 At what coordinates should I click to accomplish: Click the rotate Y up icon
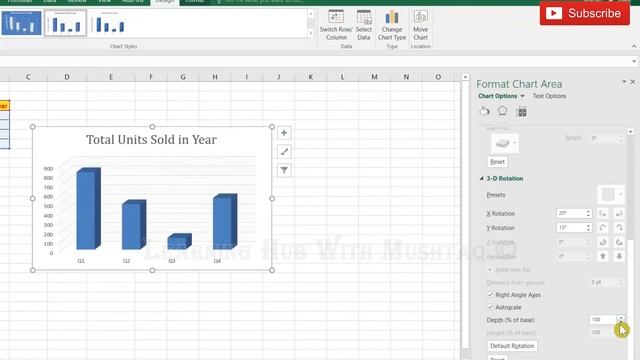(602, 228)
